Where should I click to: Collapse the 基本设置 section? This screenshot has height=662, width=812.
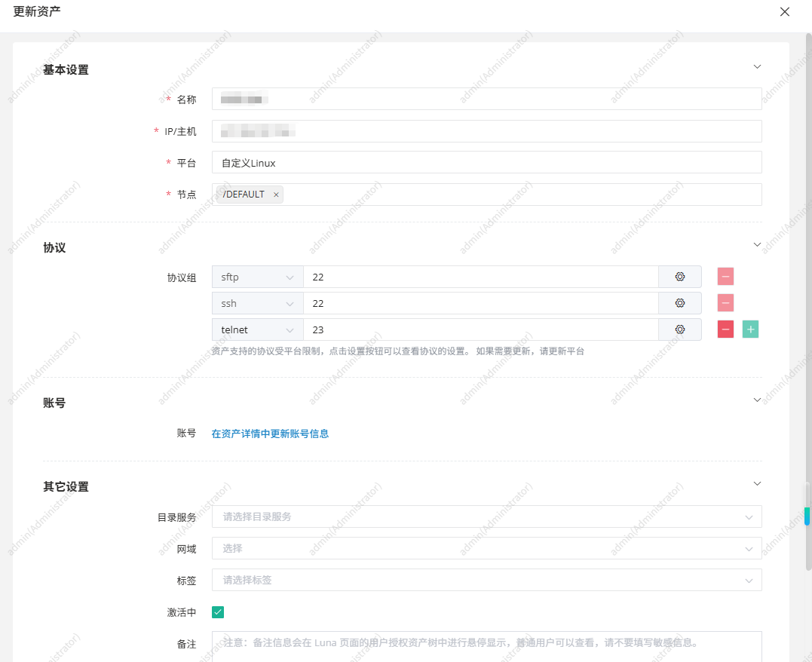coord(757,67)
